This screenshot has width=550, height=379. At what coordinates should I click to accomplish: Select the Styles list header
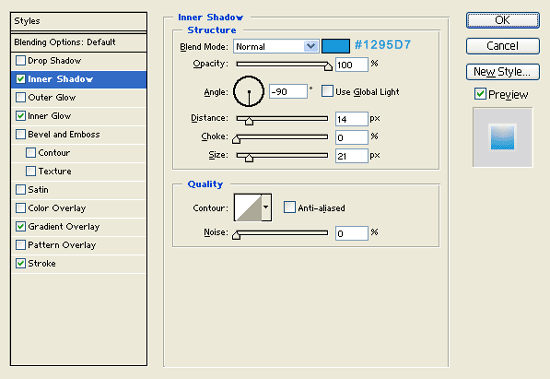coord(79,21)
